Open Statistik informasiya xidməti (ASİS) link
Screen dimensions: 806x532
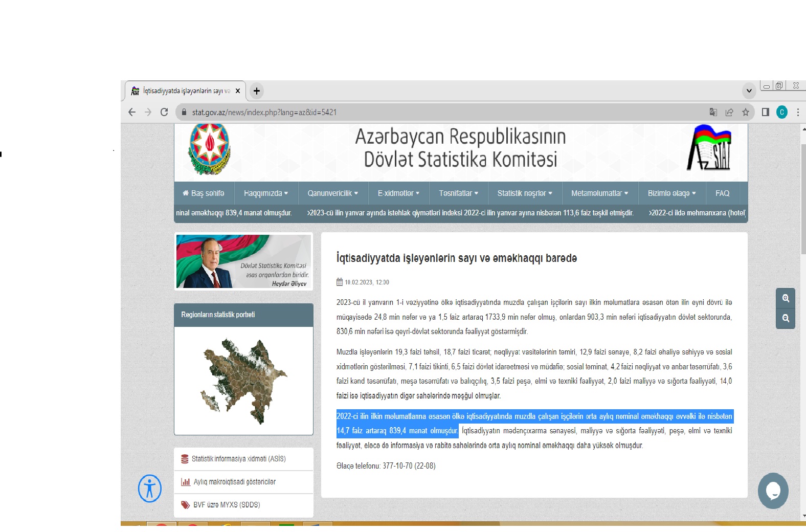coord(238,459)
